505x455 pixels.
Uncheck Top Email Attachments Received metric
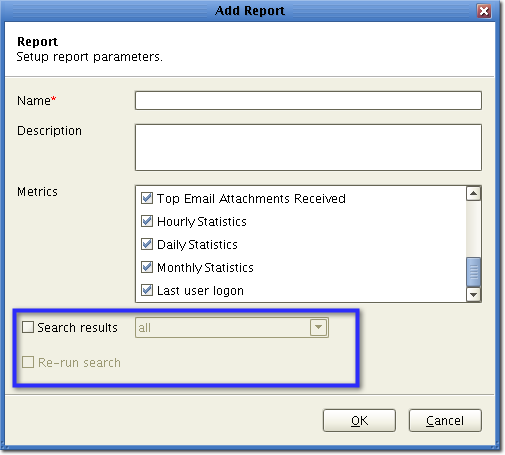tap(147, 198)
